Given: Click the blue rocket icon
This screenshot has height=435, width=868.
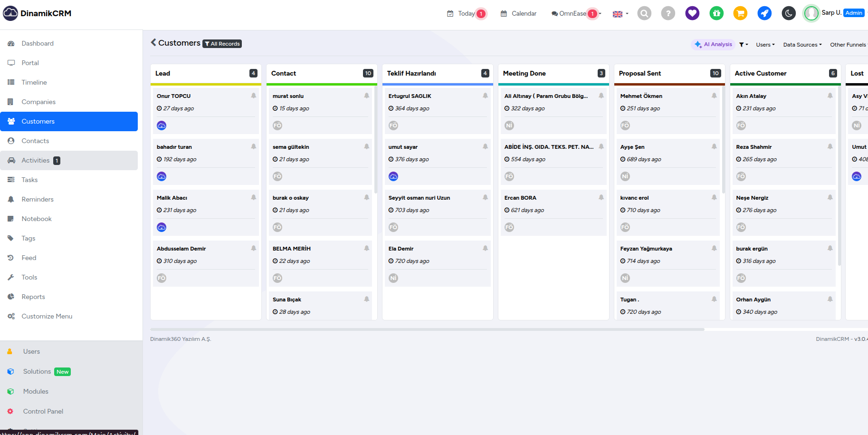Looking at the screenshot, I should [x=764, y=13].
